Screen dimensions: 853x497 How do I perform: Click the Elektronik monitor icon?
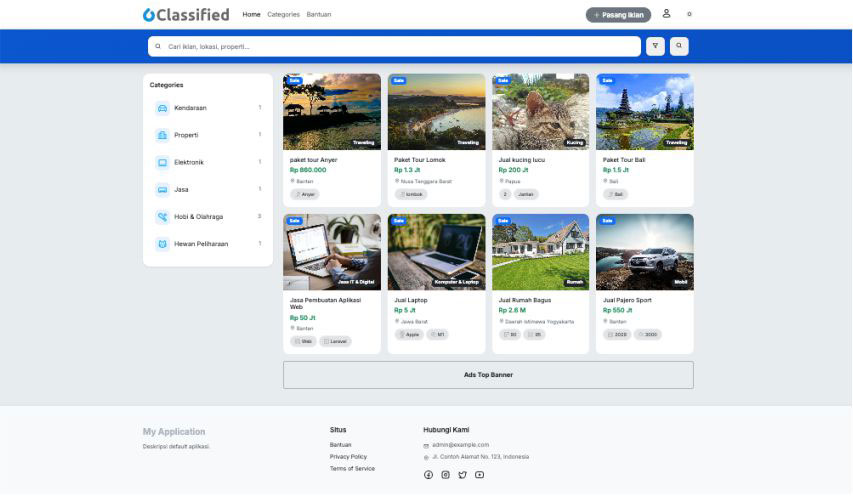(162, 163)
